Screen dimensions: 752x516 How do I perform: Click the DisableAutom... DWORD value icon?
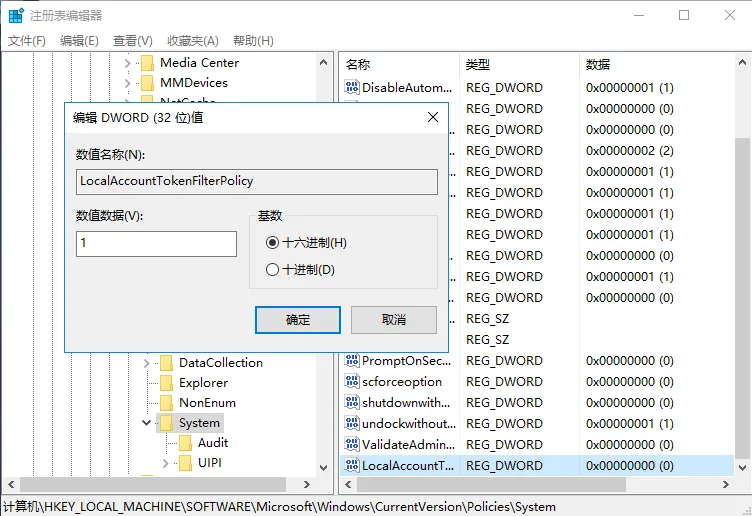click(x=352, y=87)
